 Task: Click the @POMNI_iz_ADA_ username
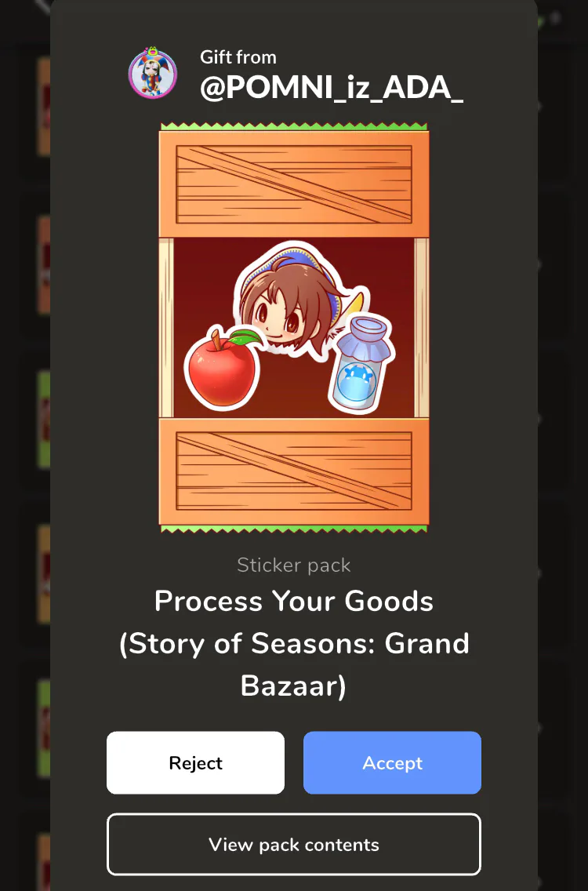point(332,88)
